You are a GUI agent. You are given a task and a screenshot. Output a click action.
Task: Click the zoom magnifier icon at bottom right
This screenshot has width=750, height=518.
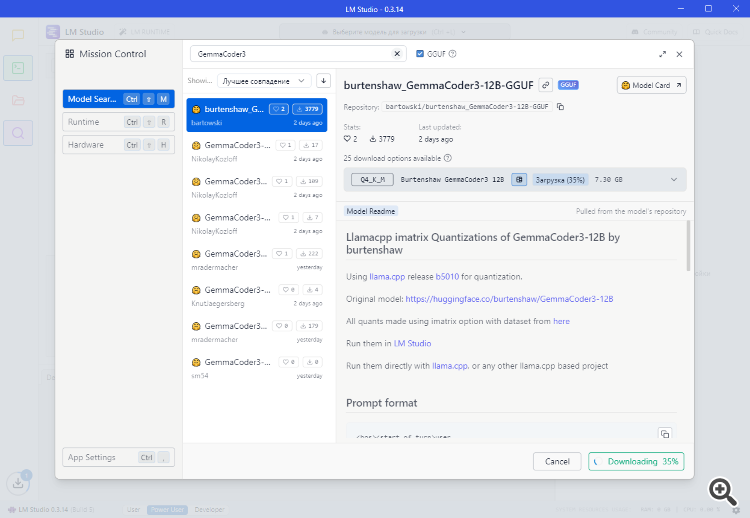pyautogui.click(x=722, y=491)
